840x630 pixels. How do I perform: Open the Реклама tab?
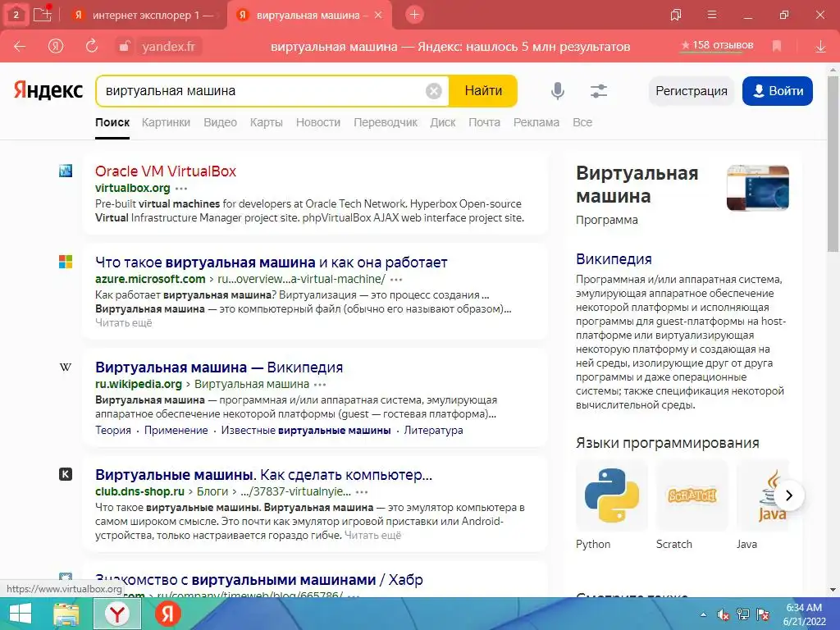(x=536, y=122)
